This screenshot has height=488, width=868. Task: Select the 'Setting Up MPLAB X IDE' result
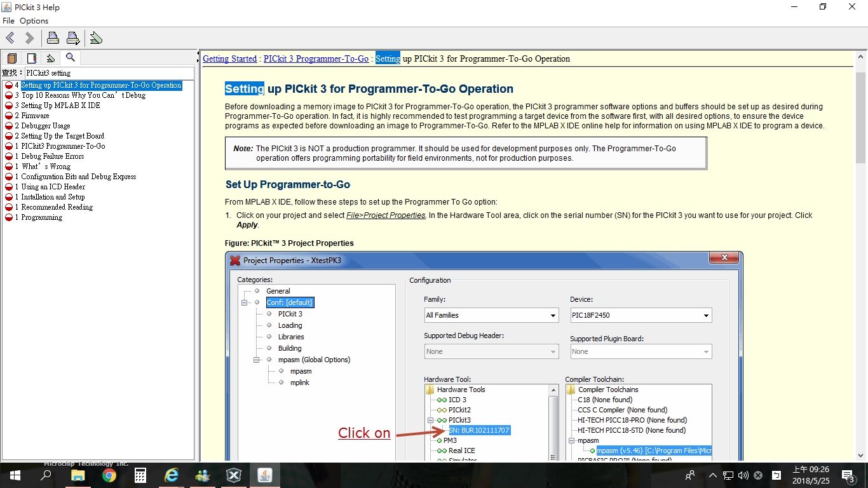pyautogui.click(x=60, y=105)
